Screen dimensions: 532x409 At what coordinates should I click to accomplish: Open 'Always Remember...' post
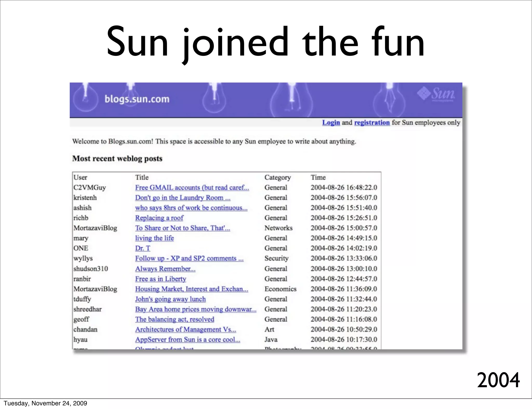(x=165, y=269)
